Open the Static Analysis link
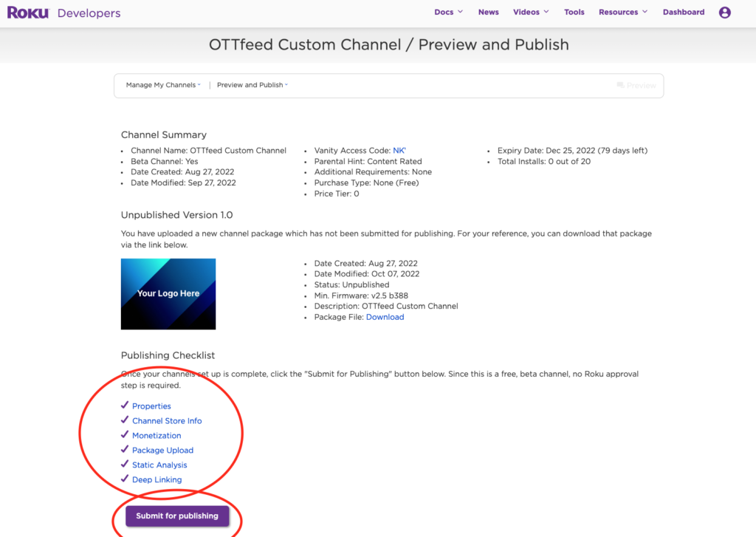Screen dimensions: 756x537 pyautogui.click(x=159, y=465)
